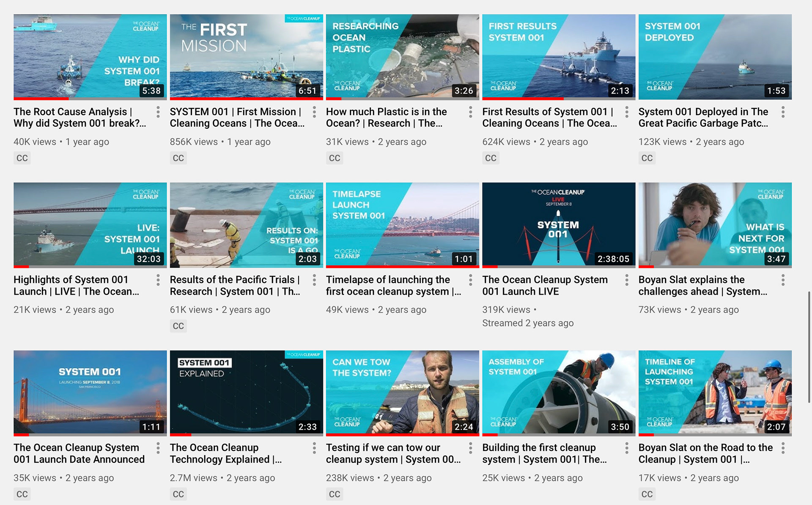The image size is (812, 505).
Task: Open 'Timelapse of launching the first ocean cleanup' title
Action: pyautogui.click(x=394, y=286)
